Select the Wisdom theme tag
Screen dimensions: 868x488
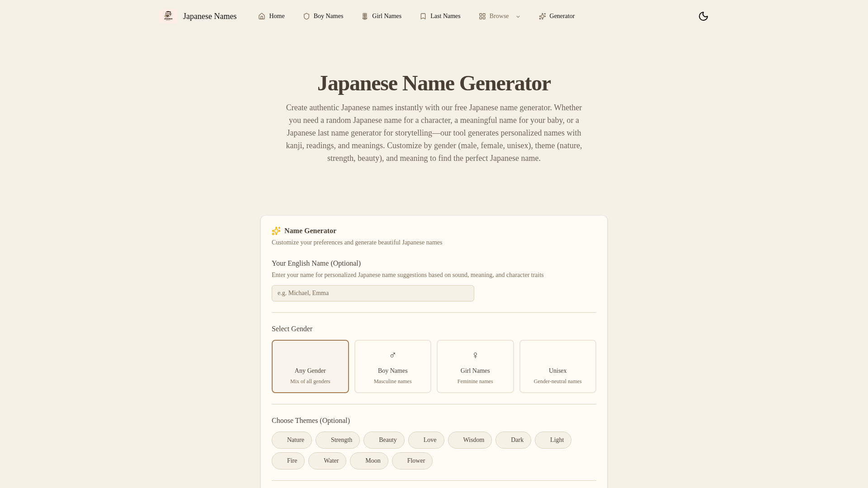(470, 440)
